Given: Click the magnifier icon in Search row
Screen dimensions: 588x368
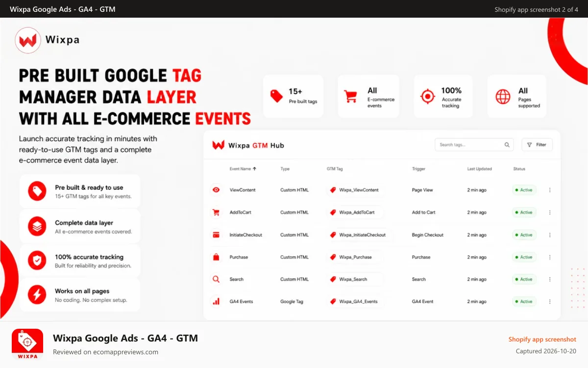Looking at the screenshot, I should pos(216,279).
